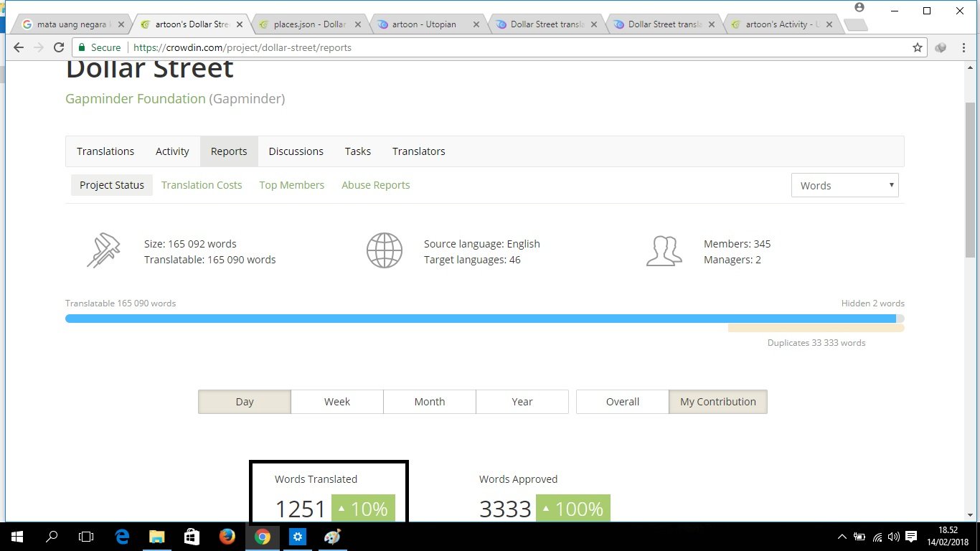Open Microsoft Store from the taskbar
980x551 pixels.
click(x=192, y=537)
